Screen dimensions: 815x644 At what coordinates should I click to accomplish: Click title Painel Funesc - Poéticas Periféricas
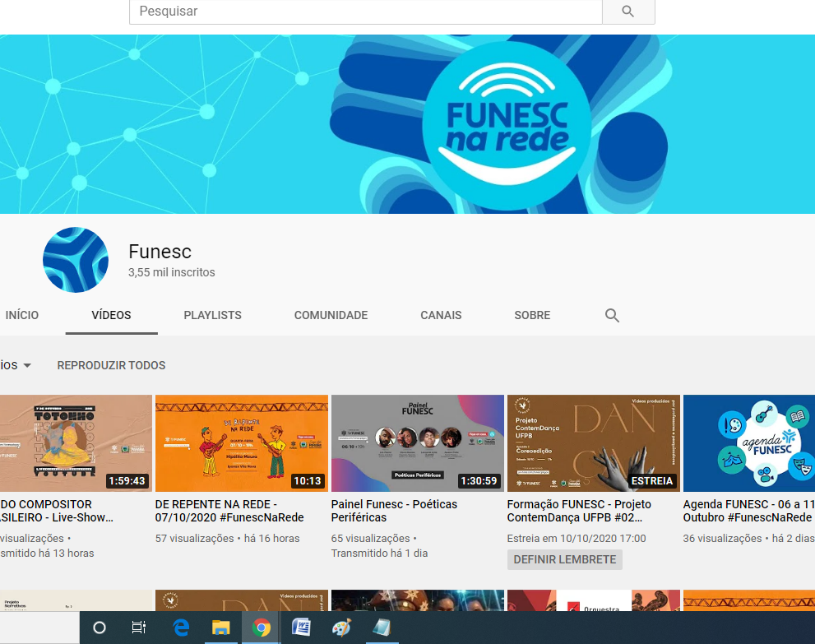click(394, 511)
